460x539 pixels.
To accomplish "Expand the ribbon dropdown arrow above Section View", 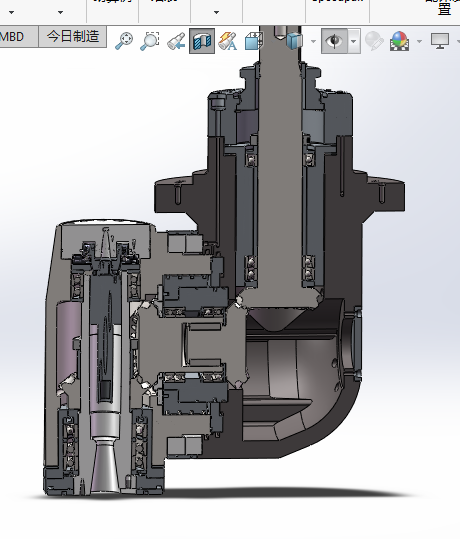I will (216, 12).
